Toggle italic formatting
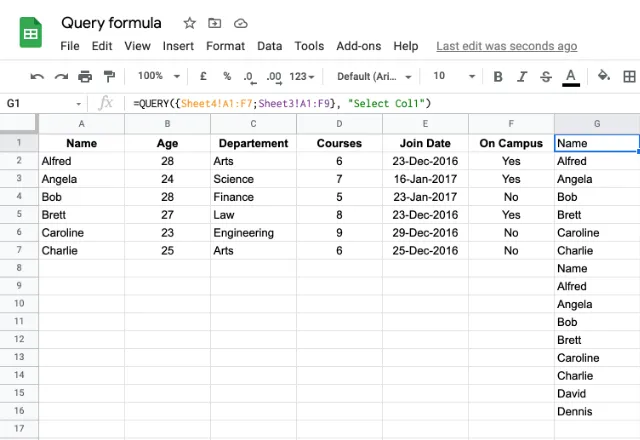The height and width of the screenshot is (440, 640). (x=522, y=76)
